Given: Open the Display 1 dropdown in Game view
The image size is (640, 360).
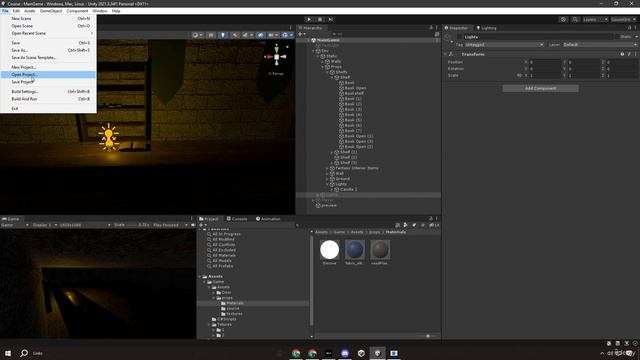Looking at the screenshot, I should (44, 225).
